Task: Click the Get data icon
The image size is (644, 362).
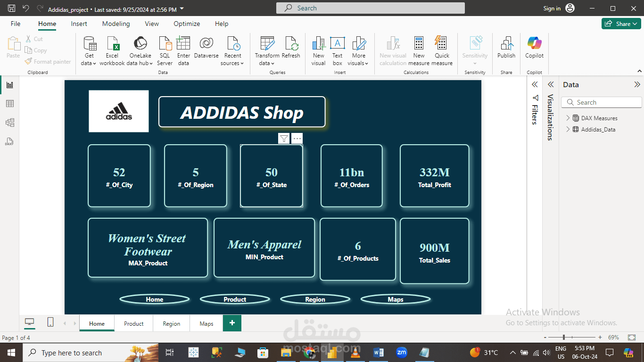Action: [89, 43]
